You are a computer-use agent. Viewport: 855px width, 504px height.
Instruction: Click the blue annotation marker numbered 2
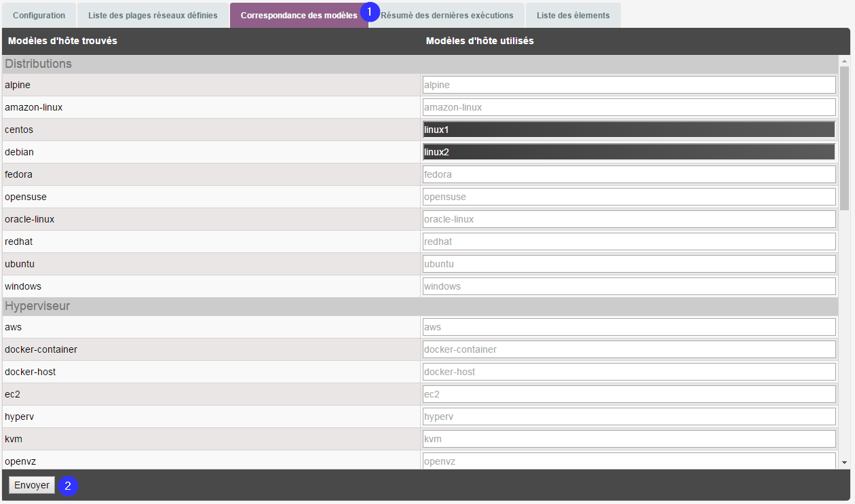coord(67,486)
